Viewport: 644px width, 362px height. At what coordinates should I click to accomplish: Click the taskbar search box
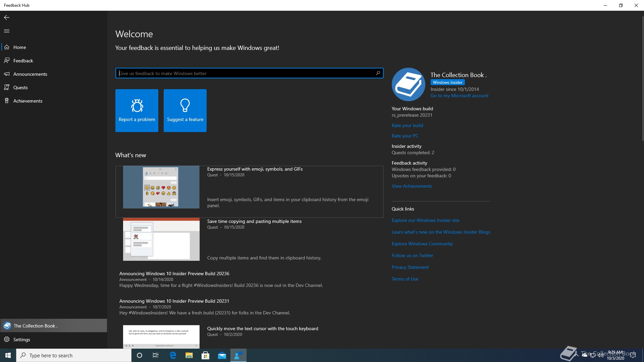74,355
